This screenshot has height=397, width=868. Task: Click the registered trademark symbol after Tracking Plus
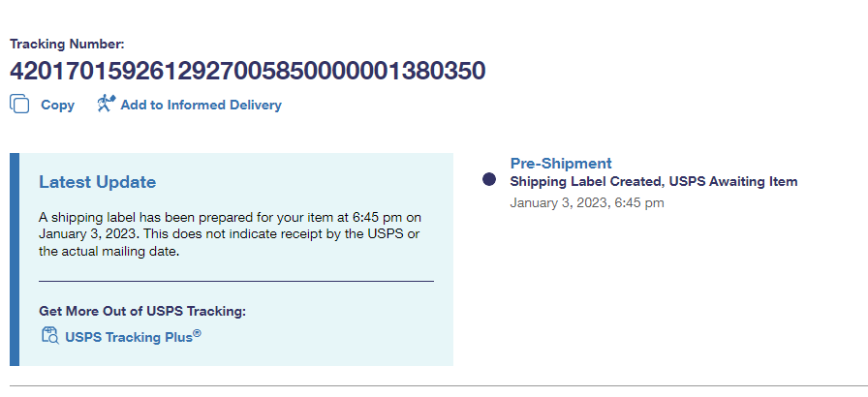[x=197, y=334]
